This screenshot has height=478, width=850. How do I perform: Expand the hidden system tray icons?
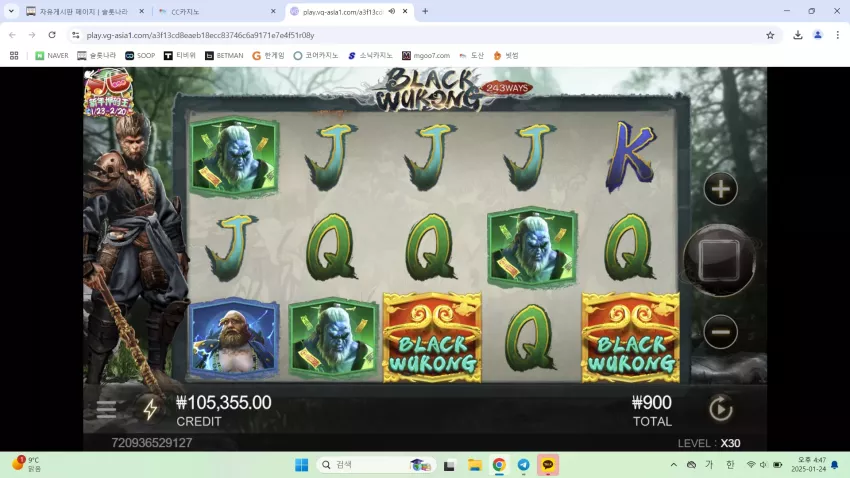(x=673, y=464)
